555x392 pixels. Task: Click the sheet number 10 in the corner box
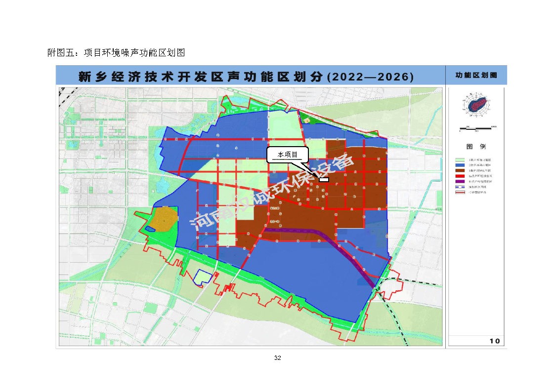pos(495,341)
